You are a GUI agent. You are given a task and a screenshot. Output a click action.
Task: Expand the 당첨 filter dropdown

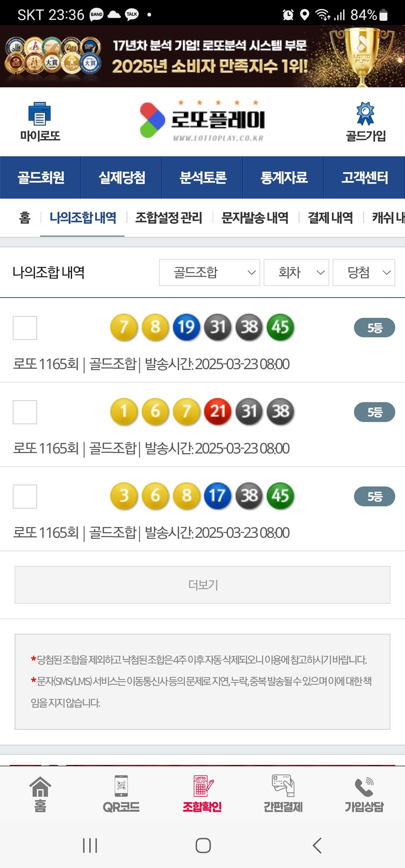coord(364,272)
